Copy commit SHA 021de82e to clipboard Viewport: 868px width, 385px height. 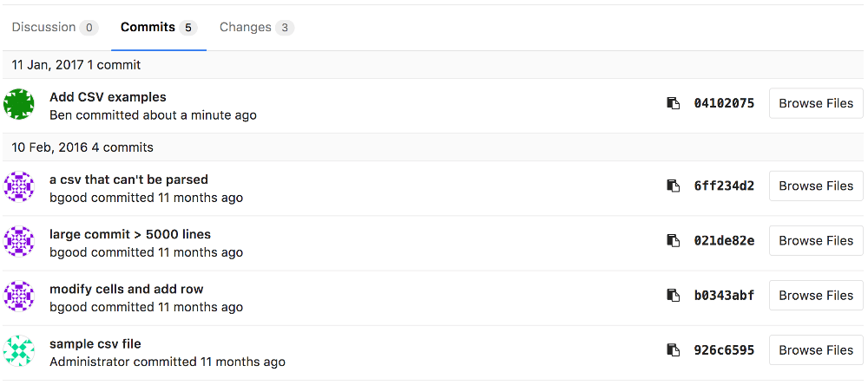[x=673, y=240]
